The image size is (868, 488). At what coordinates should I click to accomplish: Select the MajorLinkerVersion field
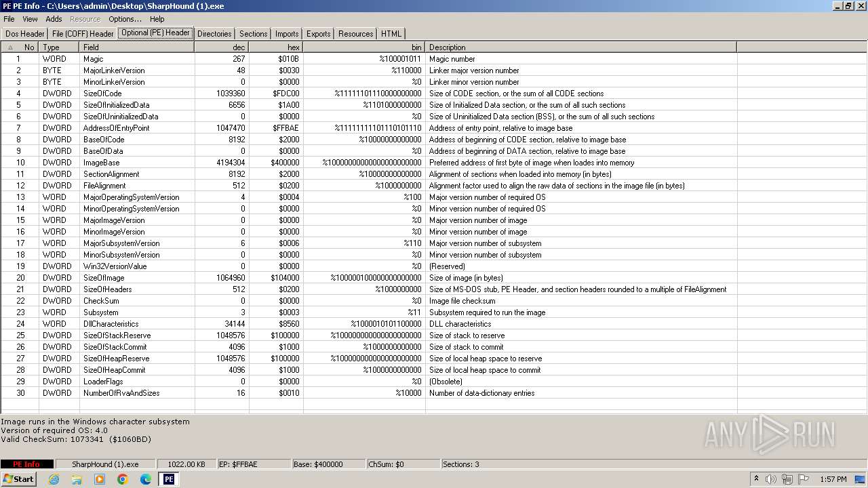(x=114, y=70)
